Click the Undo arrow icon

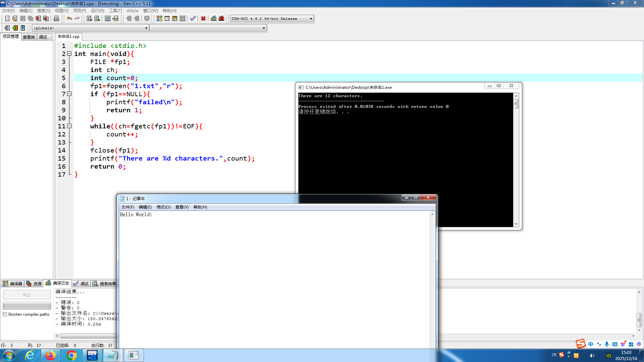(x=69, y=18)
